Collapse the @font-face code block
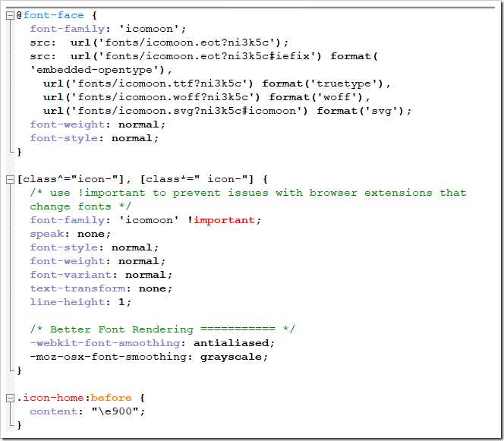Screen dimensions: 504x441 pos(11,15)
